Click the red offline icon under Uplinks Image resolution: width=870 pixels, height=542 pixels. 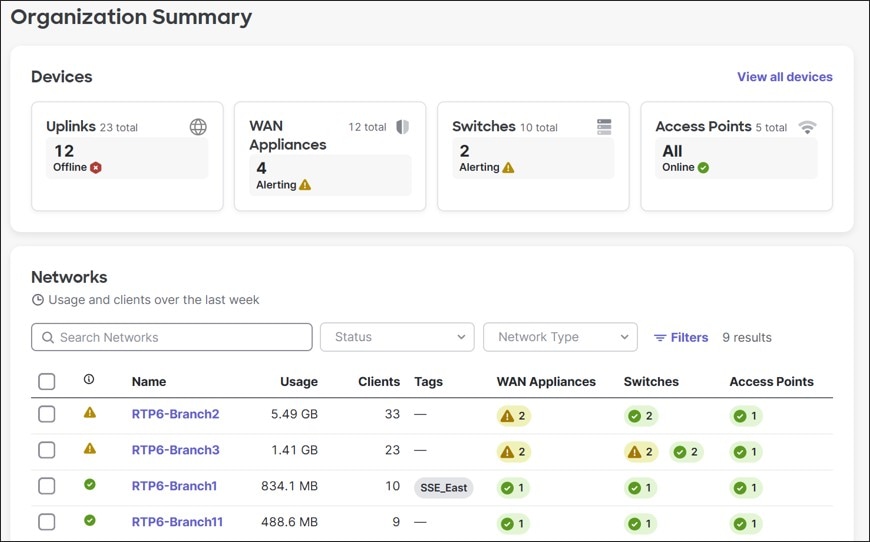[x=96, y=168]
